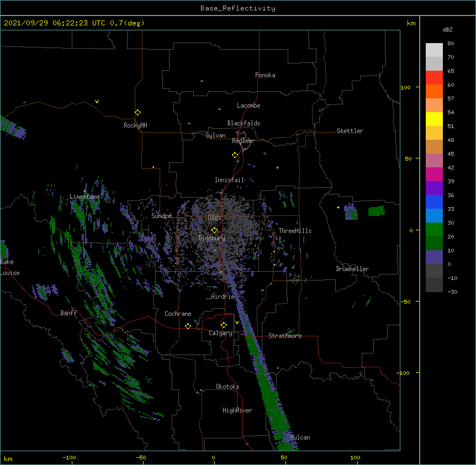This screenshot has width=476, height=465.
Task: Select the Innisfail label
Action: [x=229, y=180]
